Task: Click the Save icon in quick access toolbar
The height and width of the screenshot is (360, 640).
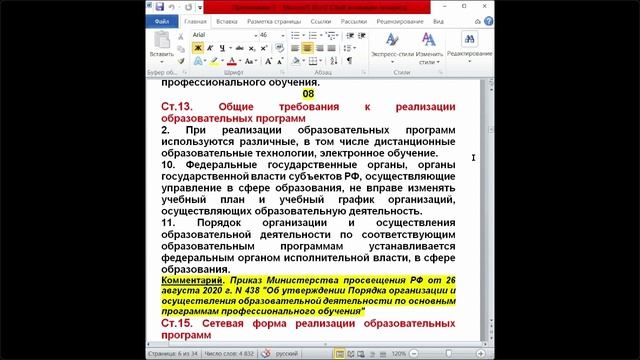Action: tap(160, 7)
